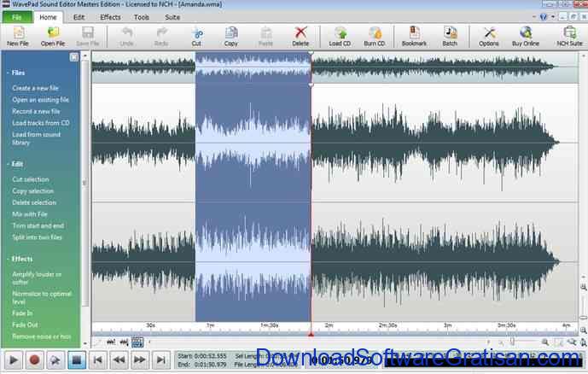Click the Rewind transport button
The height and width of the screenshot is (374, 588).
click(119, 360)
